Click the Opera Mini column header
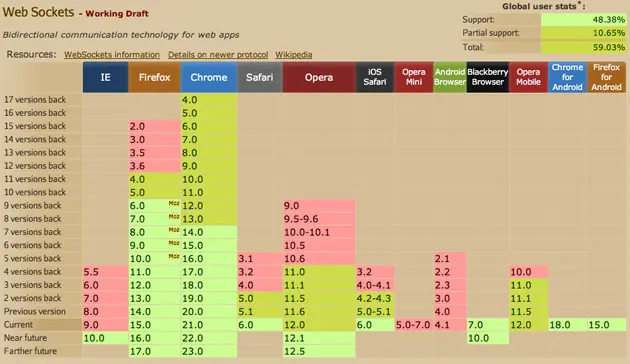The height and width of the screenshot is (364, 630). [414, 77]
